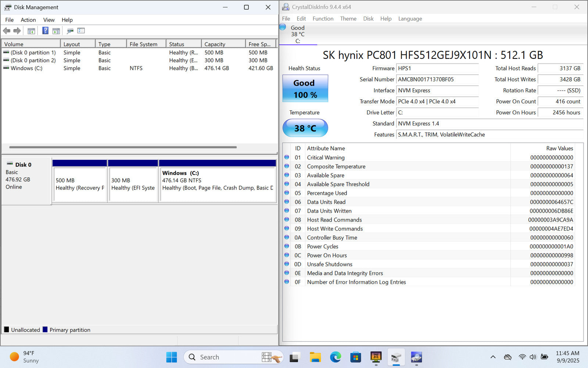588x368 pixels.
Task: Open the Function menu in CrystalDiskInfo
Action: tap(323, 19)
